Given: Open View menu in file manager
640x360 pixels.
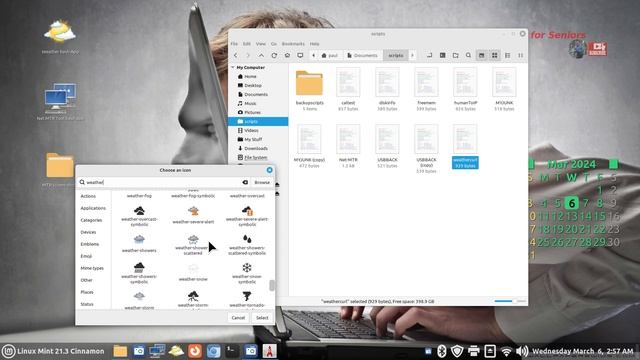Looking at the screenshot, I should click(x=261, y=44).
